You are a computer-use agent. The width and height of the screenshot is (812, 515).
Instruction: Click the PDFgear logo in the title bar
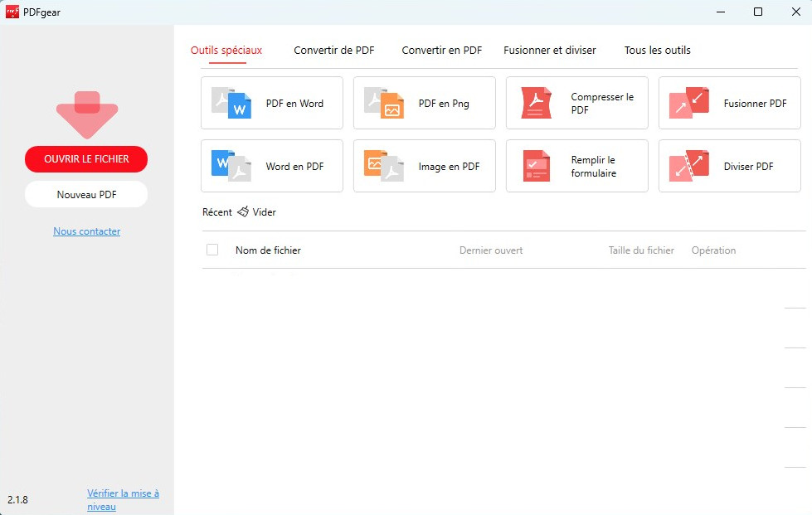point(12,12)
